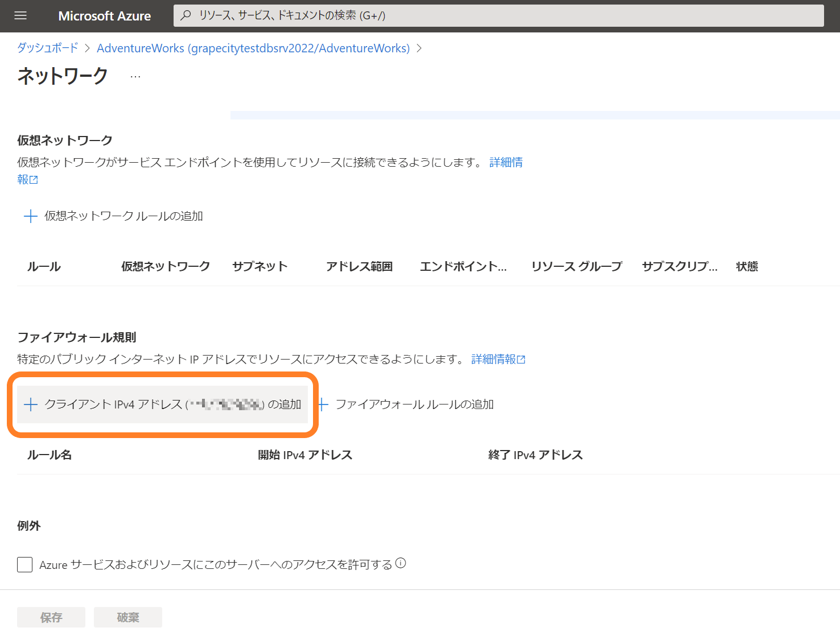
Task: Click plus icon for ファイアウォール ルールの追加
Action: 323,404
